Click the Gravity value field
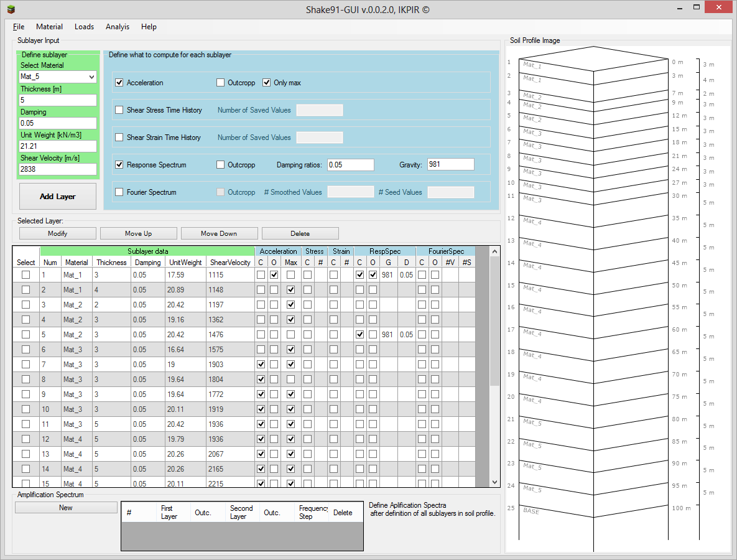The height and width of the screenshot is (560, 737). (450, 165)
